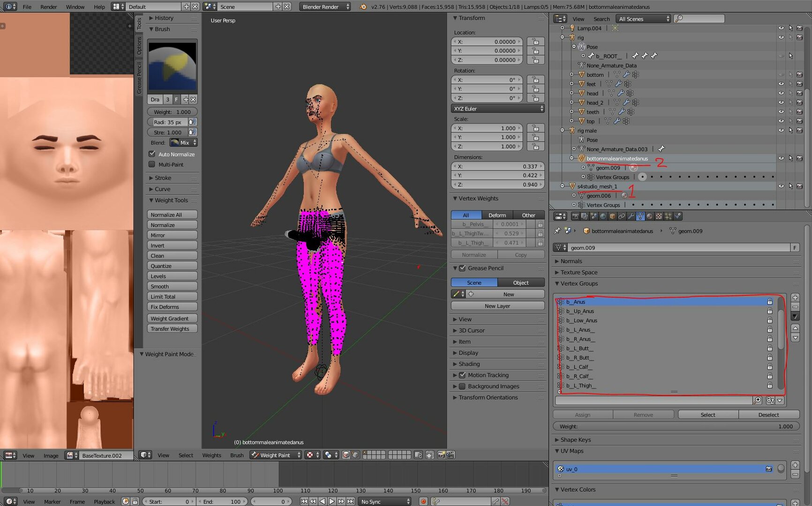The width and height of the screenshot is (812, 506).
Task: Toggle visibility of s4studio_mesh_1
Action: (781, 186)
